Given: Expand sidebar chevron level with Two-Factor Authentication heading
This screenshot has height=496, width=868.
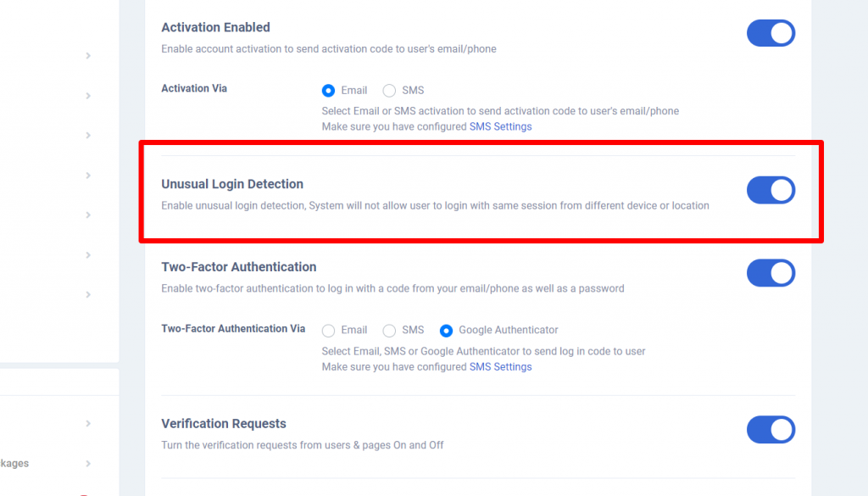Looking at the screenshot, I should 88,254.
